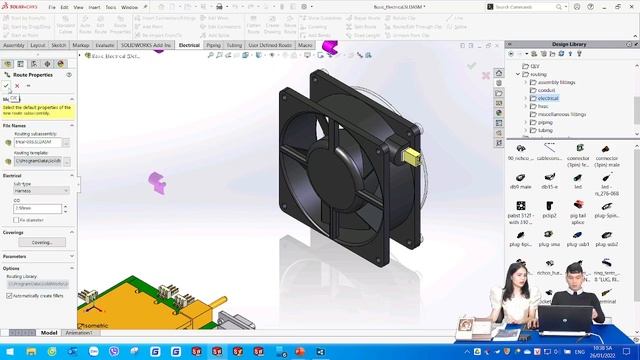Select the Model tab at bottom
This screenshot has width=640, height=360.
tap(49, 333)
